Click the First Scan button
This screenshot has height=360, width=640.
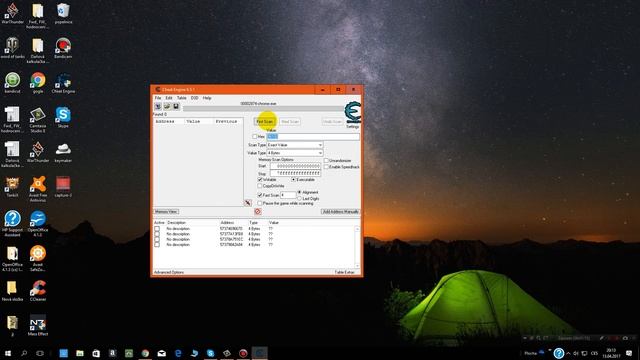(x=265, y=122)
